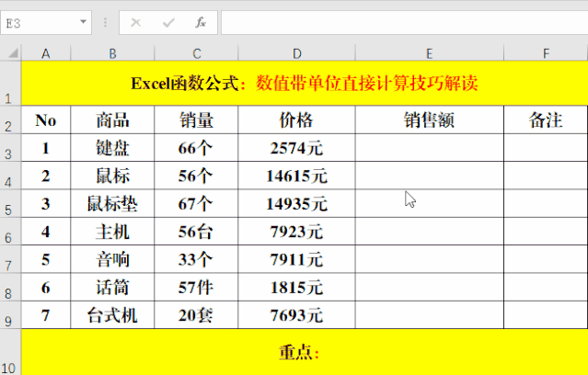Select the cell containing '台式机'
Screen dimensions: 588x375
[x=112, y=315]
